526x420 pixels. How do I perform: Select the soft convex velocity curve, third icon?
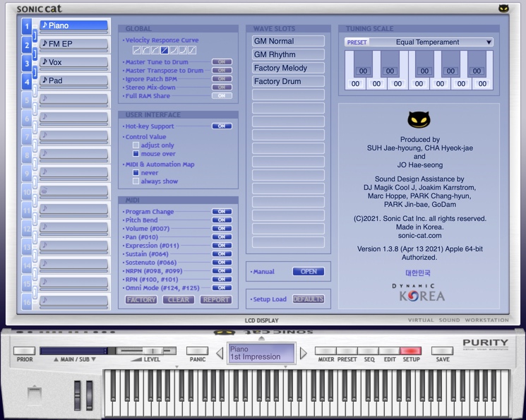tap(155, 50)
